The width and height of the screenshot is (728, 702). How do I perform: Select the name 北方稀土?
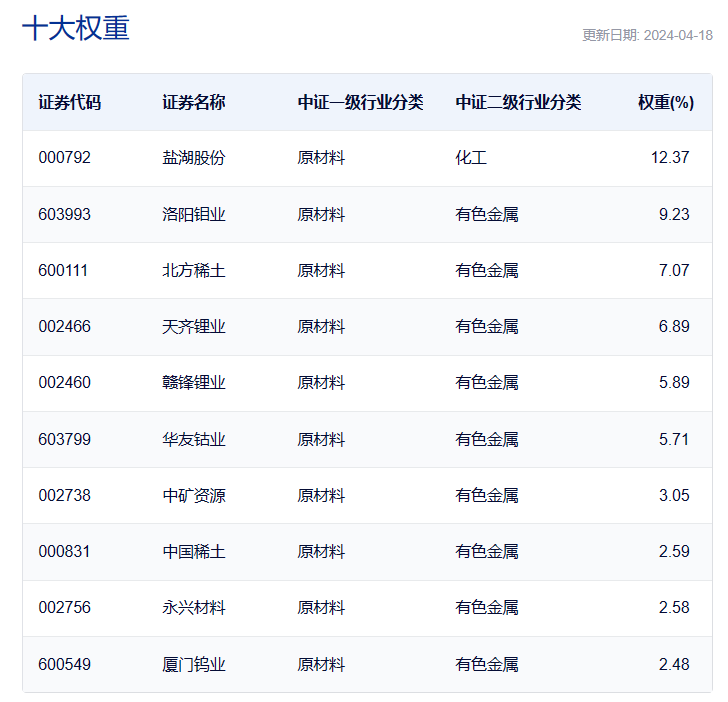194,270
